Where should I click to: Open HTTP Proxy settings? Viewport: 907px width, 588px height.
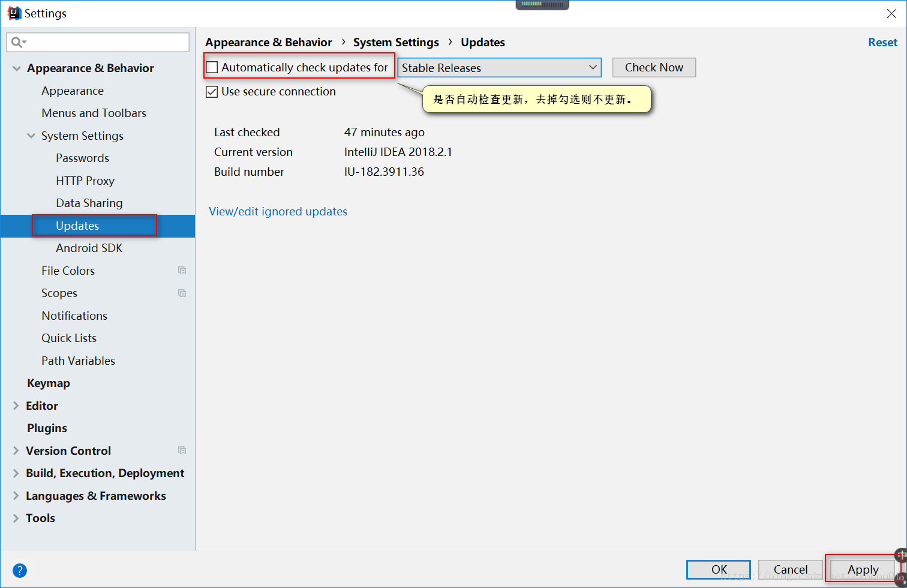click(x=85, y=181)
